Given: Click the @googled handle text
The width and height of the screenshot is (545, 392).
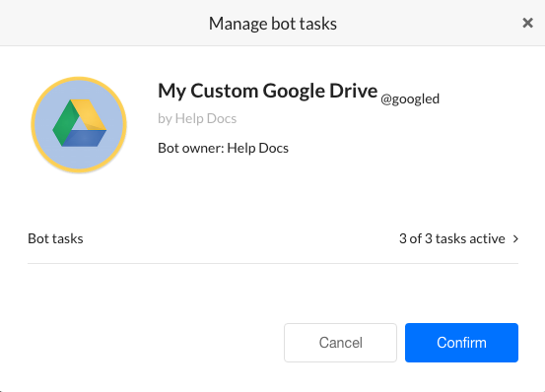Looking at the screenshot, I should 410,98.
